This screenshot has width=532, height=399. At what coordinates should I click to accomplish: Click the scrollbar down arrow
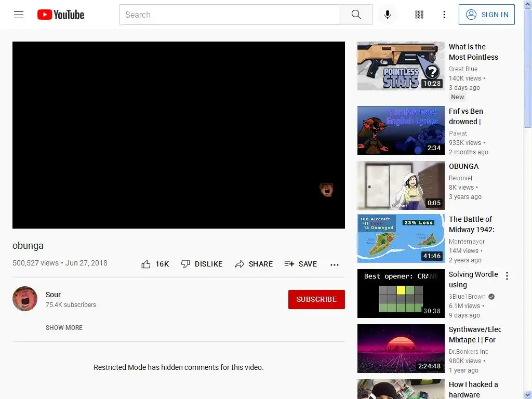pos(527,395)
